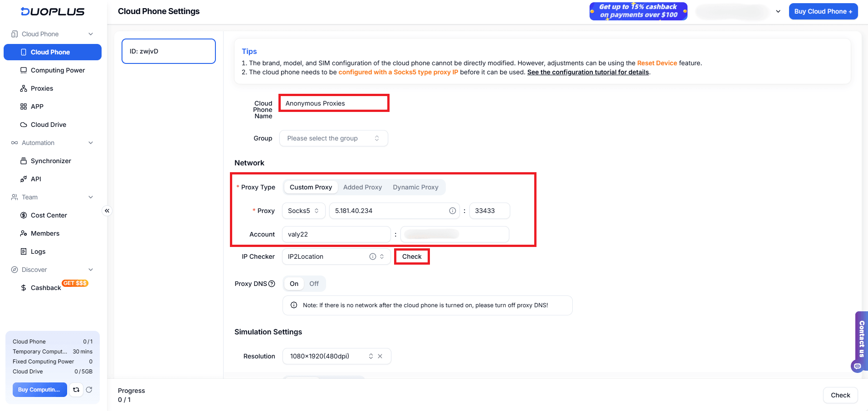
Task: Select Proxies in the sidebar
Action: pos(42,88)
